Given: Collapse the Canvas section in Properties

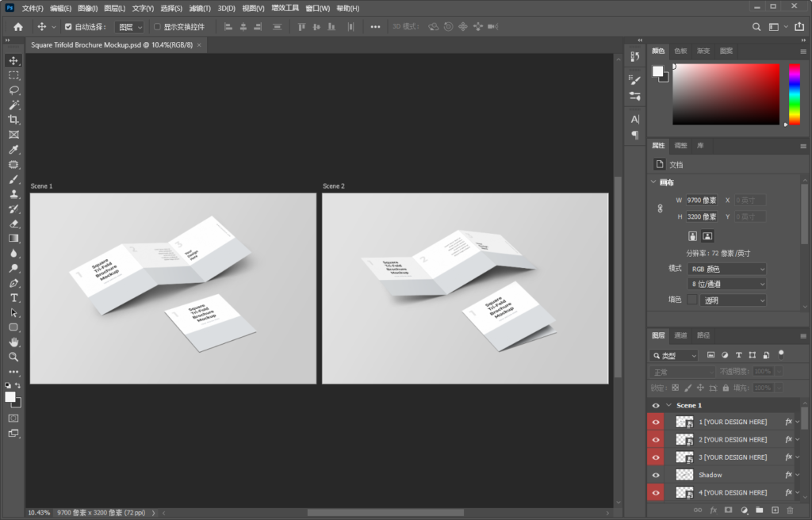Looking at the screenshot, I should point(653,182).
